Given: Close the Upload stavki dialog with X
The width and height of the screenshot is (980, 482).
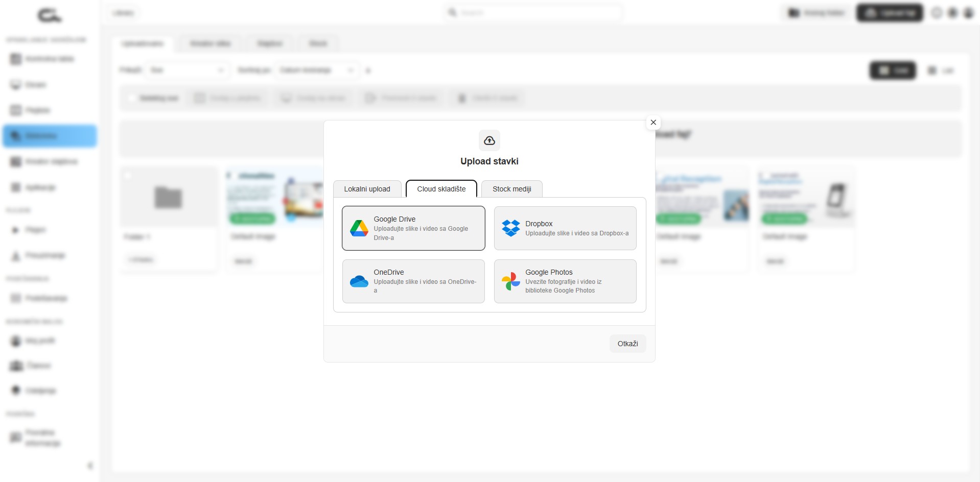Looking at the screenshot, I should (x=653, y=123).
